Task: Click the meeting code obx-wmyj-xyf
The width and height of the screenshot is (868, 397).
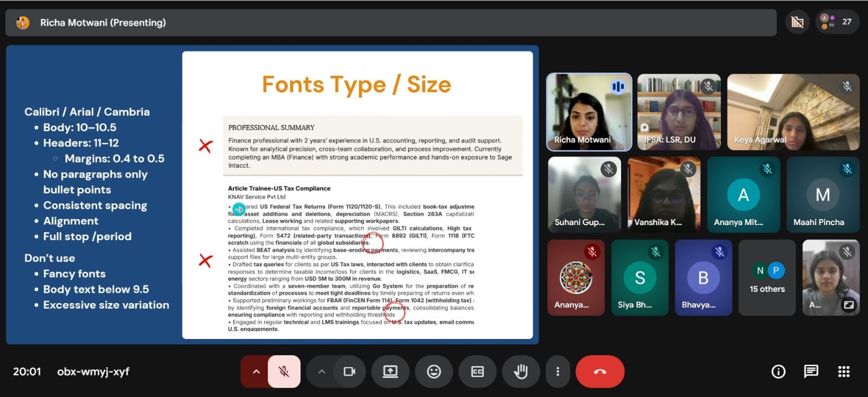Action: tap(93, 372)
